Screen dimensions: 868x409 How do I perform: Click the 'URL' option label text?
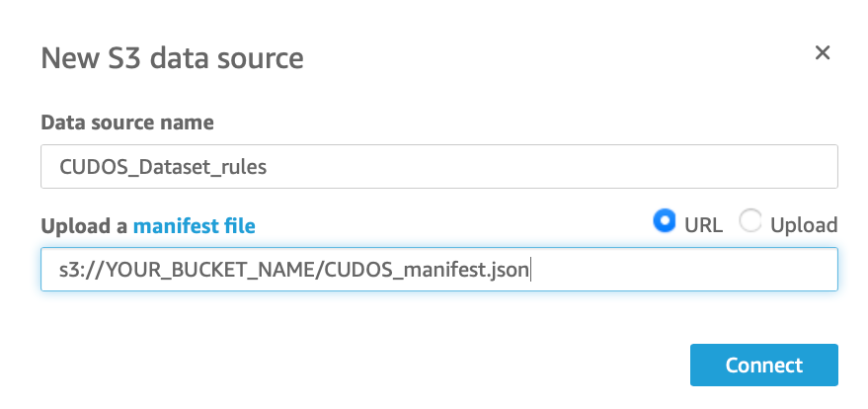tap(703, 224)
